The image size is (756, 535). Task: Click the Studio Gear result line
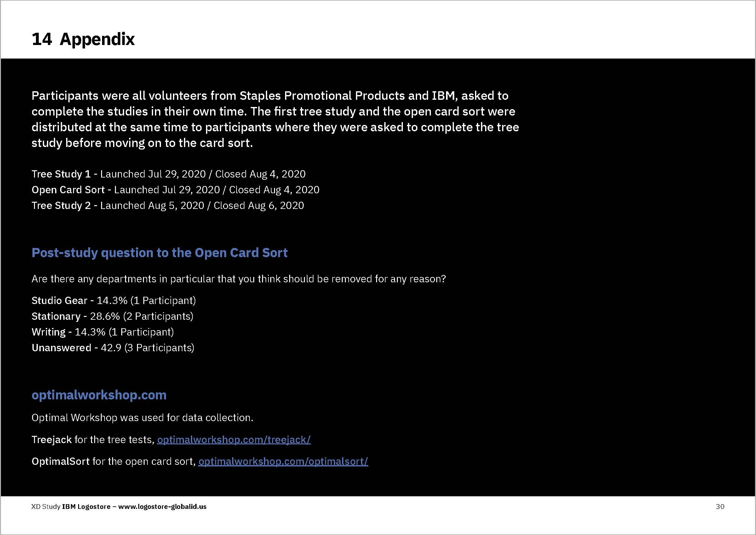tap(113, 301)
